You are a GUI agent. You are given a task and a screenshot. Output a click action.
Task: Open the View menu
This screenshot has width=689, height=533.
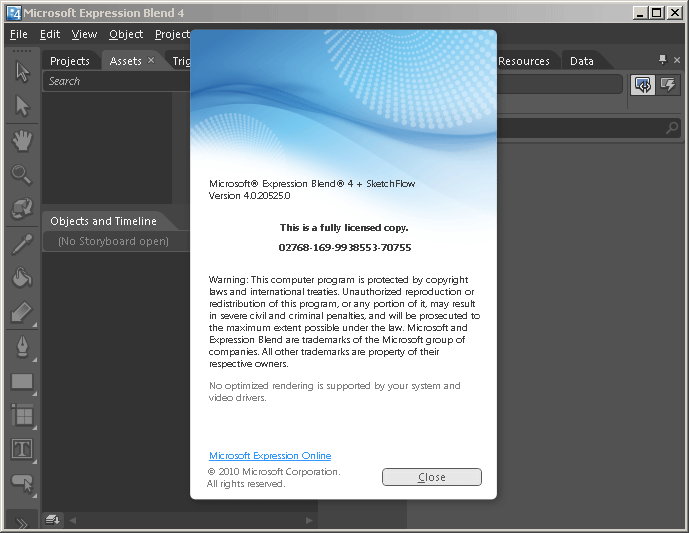pyautogui.click(x=84, y=34)
